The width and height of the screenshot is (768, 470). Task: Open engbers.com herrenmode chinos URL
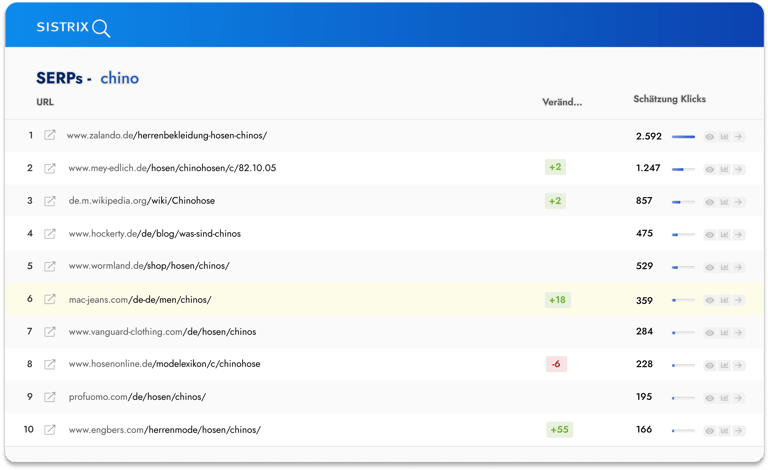(165, 429)
